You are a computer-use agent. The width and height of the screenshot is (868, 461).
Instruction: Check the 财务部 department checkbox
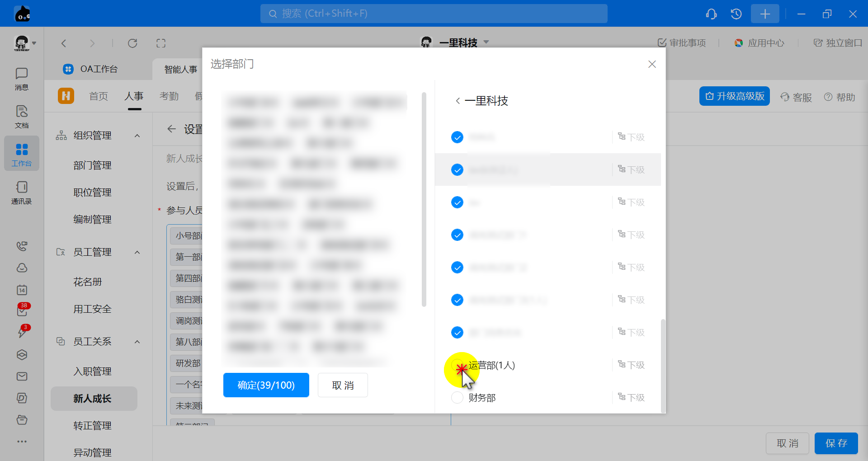coord(457,398)
